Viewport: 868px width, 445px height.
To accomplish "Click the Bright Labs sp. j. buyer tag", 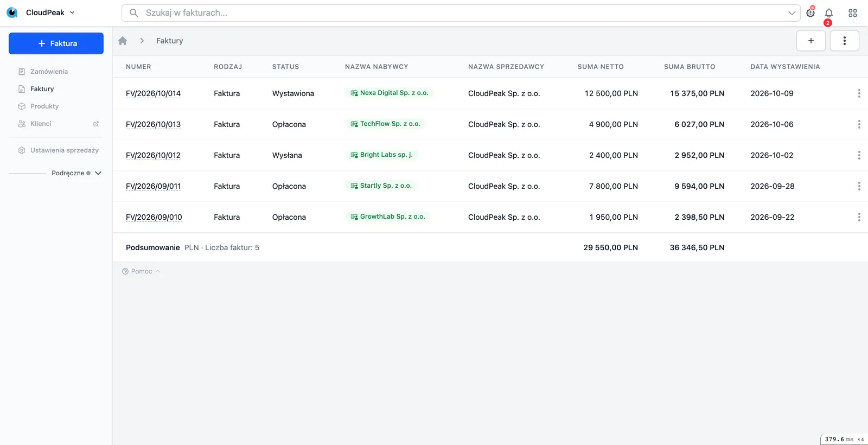I will point(381,155).
